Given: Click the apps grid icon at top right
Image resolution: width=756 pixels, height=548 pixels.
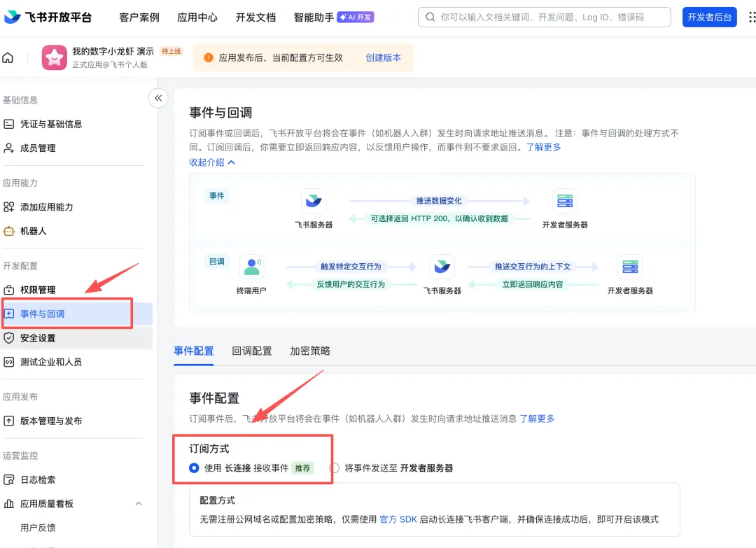Looking at the screenshot, I should coord(751,17).
